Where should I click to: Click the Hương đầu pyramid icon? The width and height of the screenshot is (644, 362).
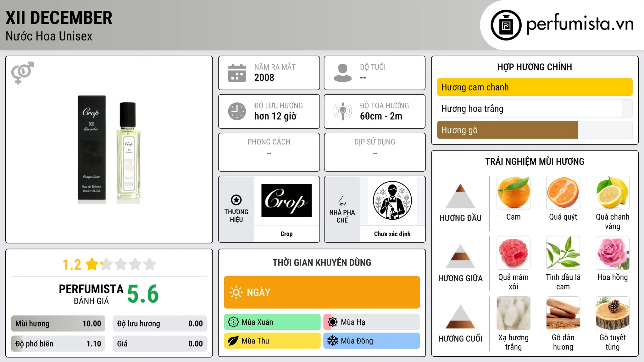pos(460,196)
